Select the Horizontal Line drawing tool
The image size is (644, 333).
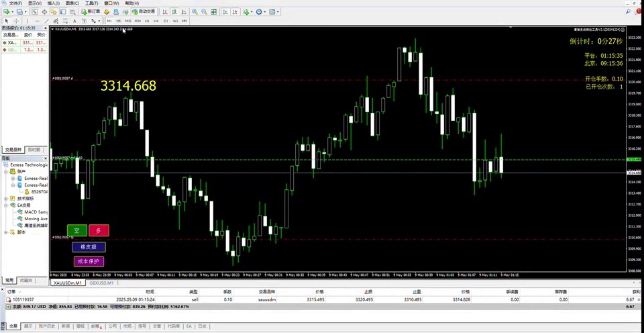[x=37, y=21]
